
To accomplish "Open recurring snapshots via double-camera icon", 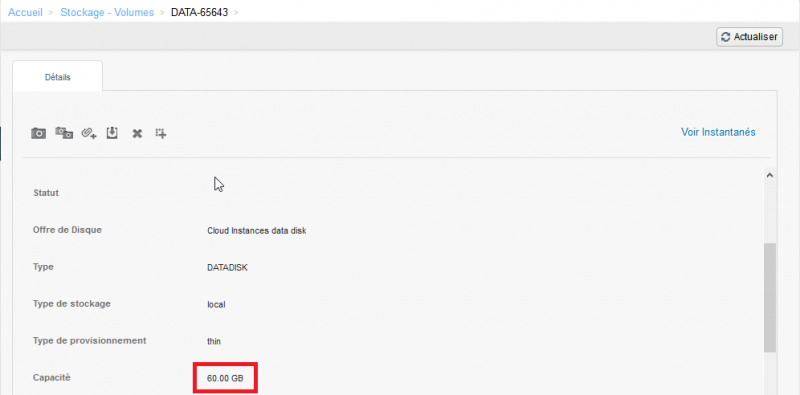I will pos(64,133).
